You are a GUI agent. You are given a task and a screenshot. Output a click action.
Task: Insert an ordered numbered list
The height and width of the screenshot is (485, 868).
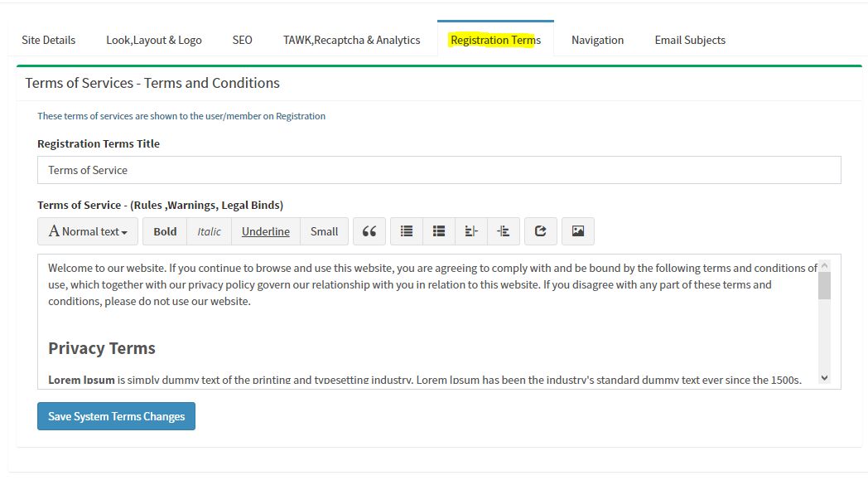click(439, 231)
